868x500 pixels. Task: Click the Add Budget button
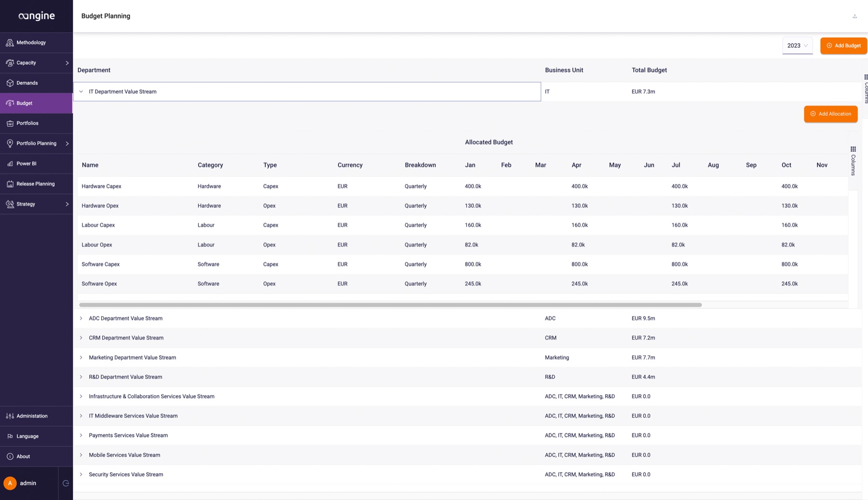(843, 46)
